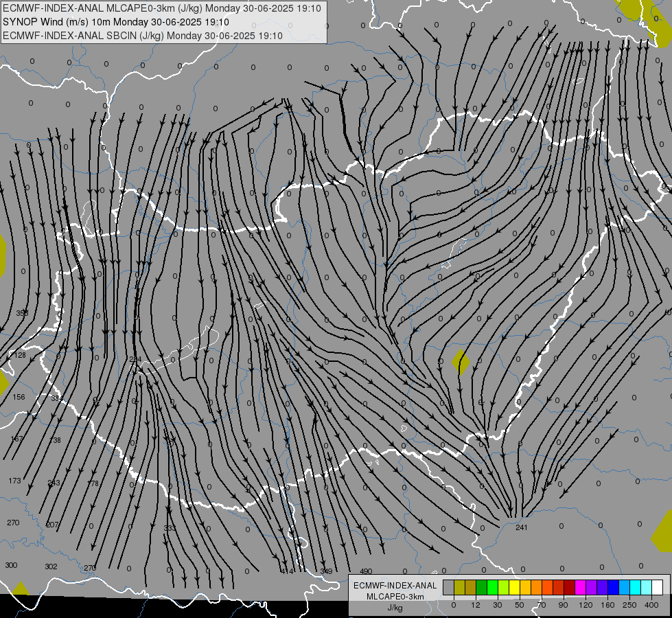Screen dimensions: 672x618
Task: Click the 156 value on the map
Action: click(x=19, y=397)
